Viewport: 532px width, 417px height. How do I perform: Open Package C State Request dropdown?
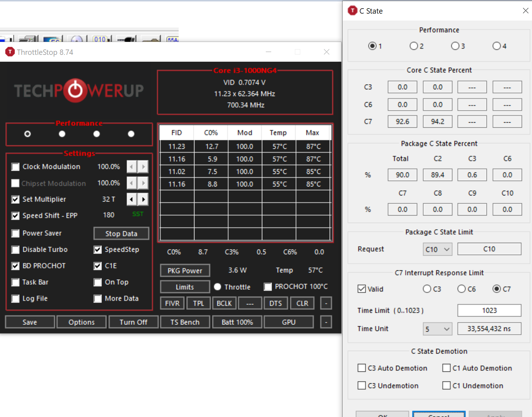coord(438,249)
